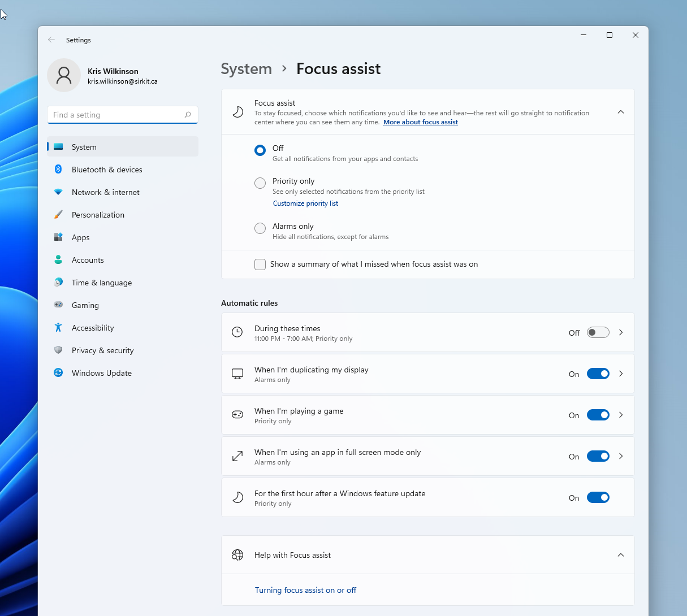This screenshot has height=616, width=687.
Task: Click the Network wifi icon in sidebar
Action: (x=58, y=192)
